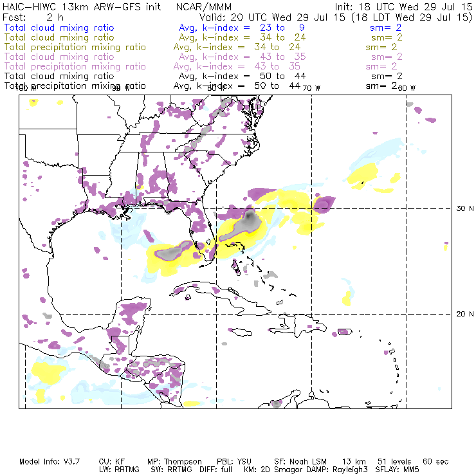The height and width of the screenshot is (476, 476).
Task: Click the blue sm= 2 value
Action: click(x=385, y=28)
